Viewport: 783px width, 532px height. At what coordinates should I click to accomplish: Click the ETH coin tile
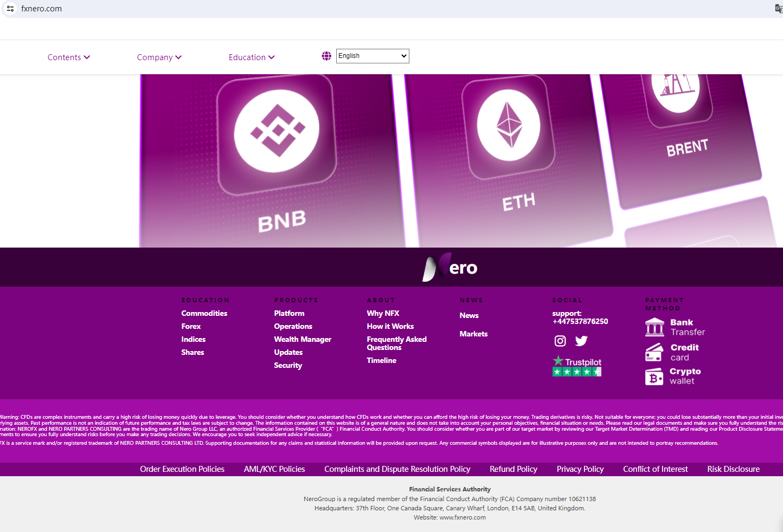click(x=510, y=161)
